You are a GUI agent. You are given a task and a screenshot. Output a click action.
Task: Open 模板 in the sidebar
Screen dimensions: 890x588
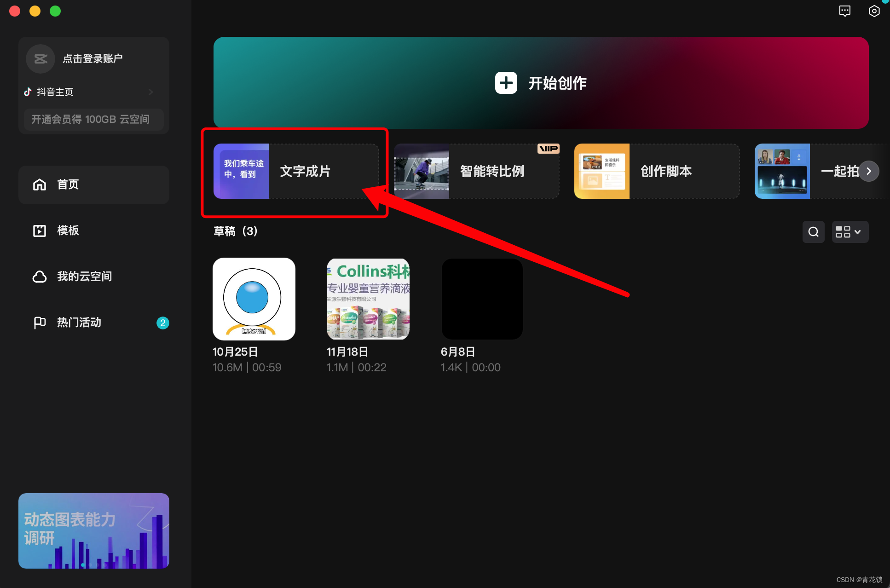(68, 231)
